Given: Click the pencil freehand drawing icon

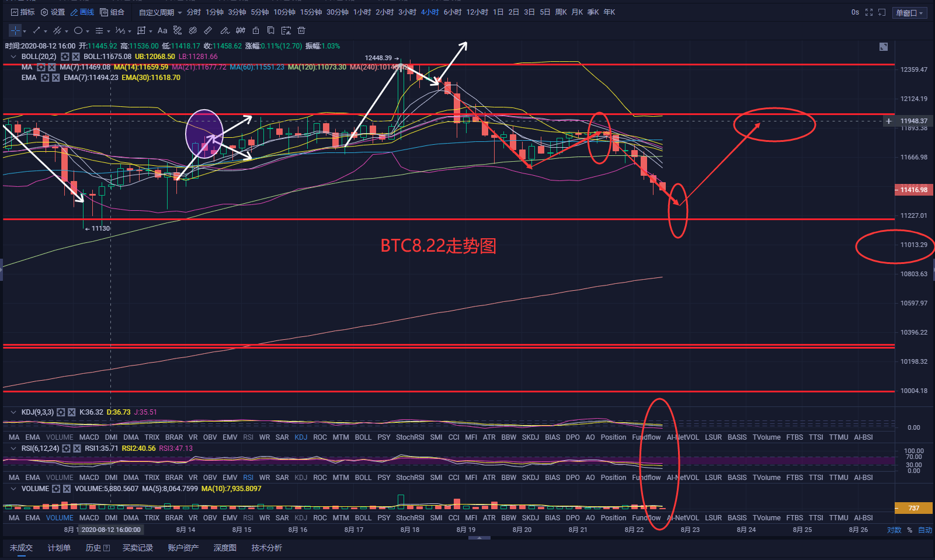Looking at the screenshot, I should (224, 30).
